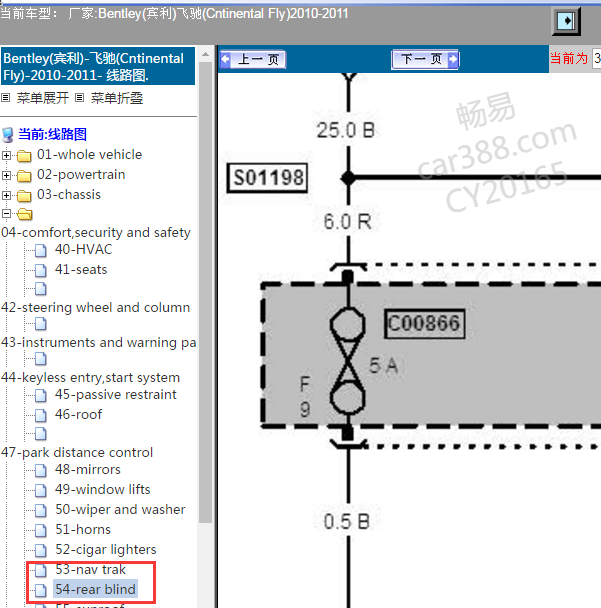The height and width of the screenshot is (608, 601).
Task: Select the highlighted 54-rear blind item
Action: tap(95, 589)
